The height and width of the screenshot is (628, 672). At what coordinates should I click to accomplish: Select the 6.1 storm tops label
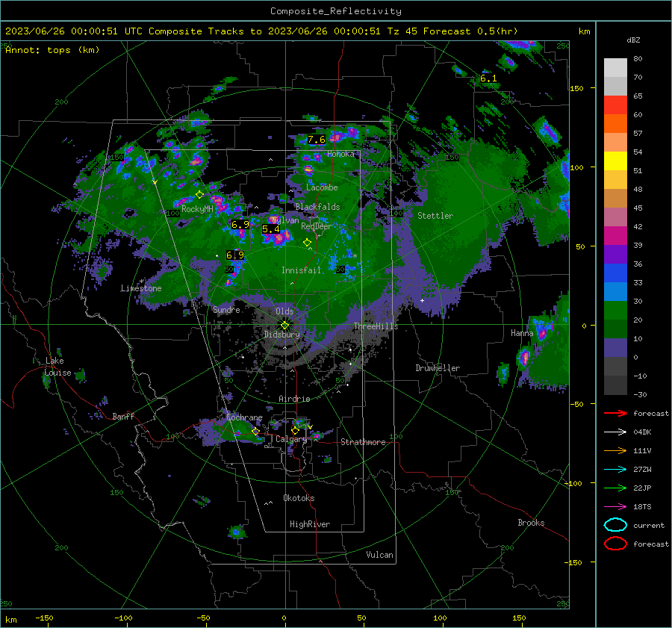coord(488,78)
